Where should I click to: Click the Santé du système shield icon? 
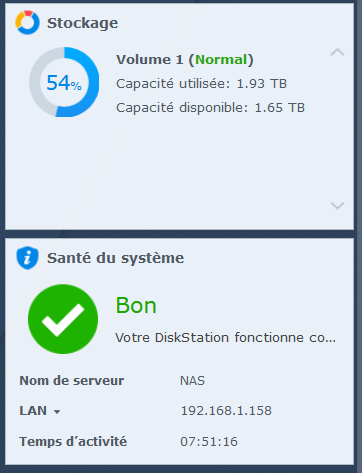coord(27,258)
